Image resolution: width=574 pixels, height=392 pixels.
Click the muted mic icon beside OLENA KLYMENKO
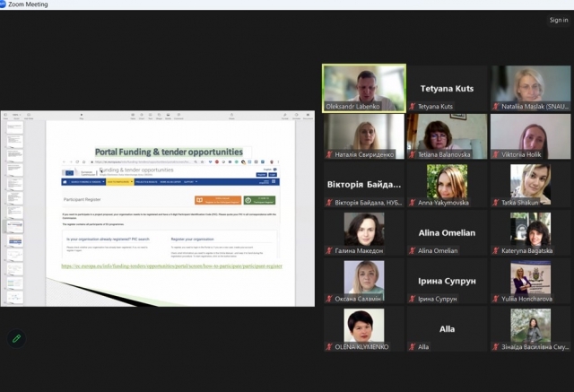pos(329,346)
